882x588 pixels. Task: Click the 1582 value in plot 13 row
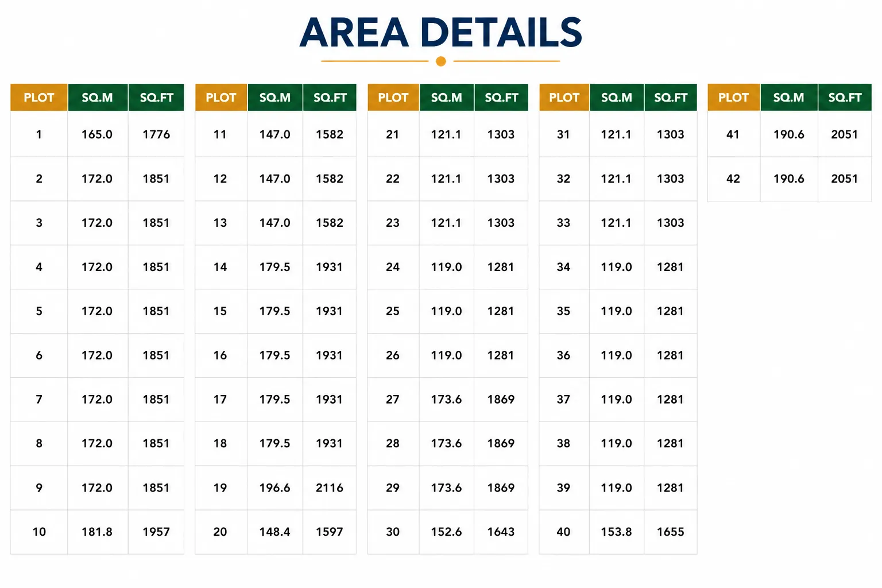(x=330, y=223)
